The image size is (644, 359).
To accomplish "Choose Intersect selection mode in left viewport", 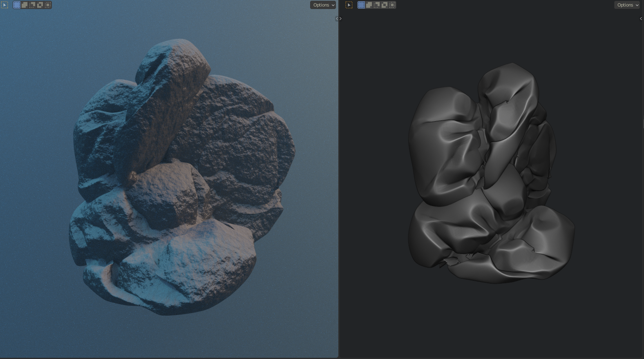I will (48, 5).
